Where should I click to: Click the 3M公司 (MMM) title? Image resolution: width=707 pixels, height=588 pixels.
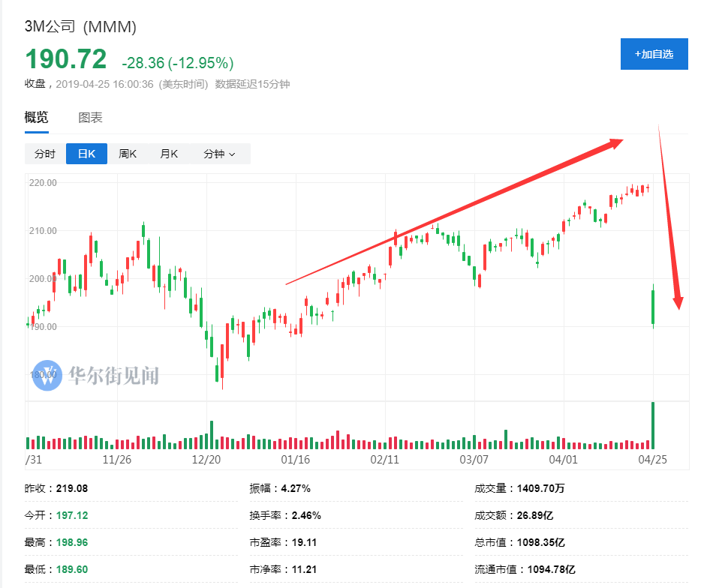click(x=80, y=26)
